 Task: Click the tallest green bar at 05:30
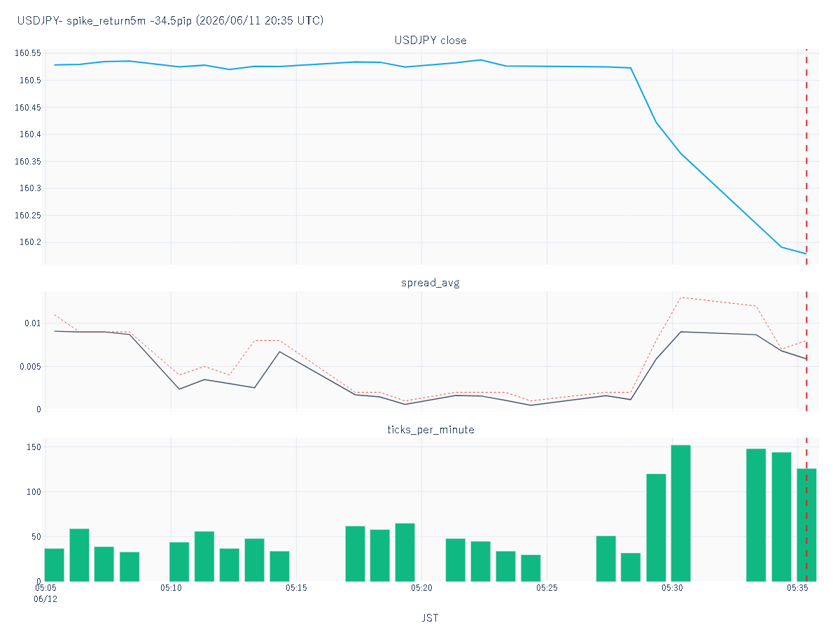[x=681, y=513]
